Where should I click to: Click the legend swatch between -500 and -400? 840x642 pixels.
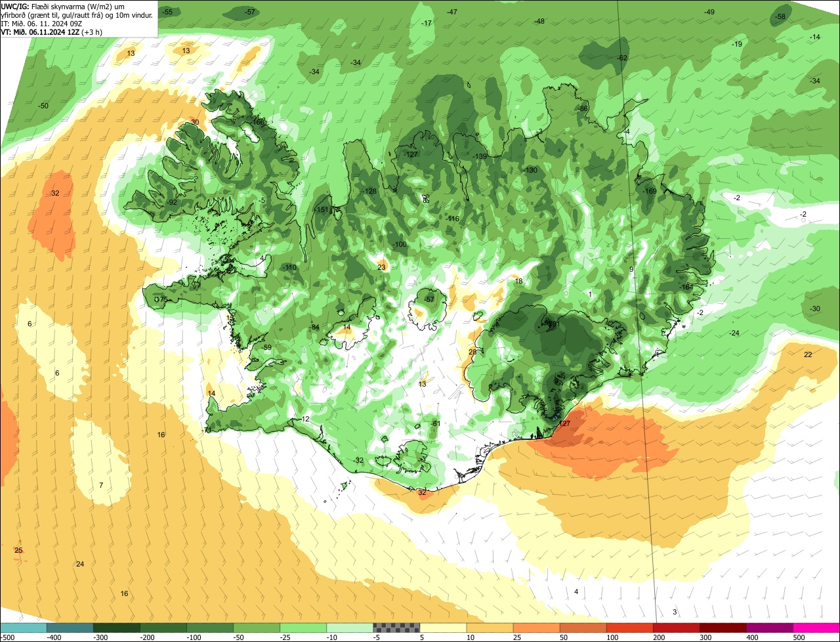click(x=24, y=628)
